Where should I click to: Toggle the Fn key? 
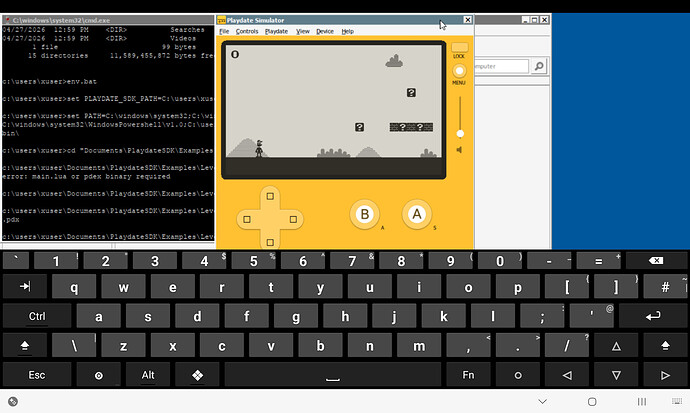pos(468,375)
